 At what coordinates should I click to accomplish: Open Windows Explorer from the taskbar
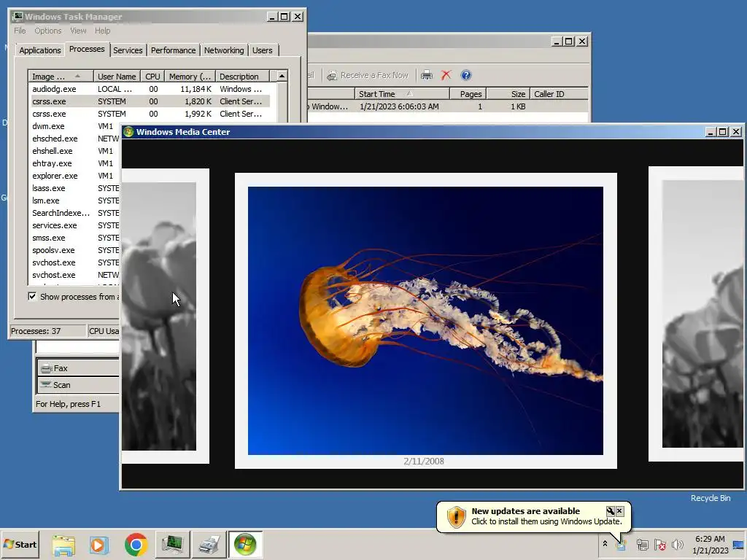pos(63,544)
